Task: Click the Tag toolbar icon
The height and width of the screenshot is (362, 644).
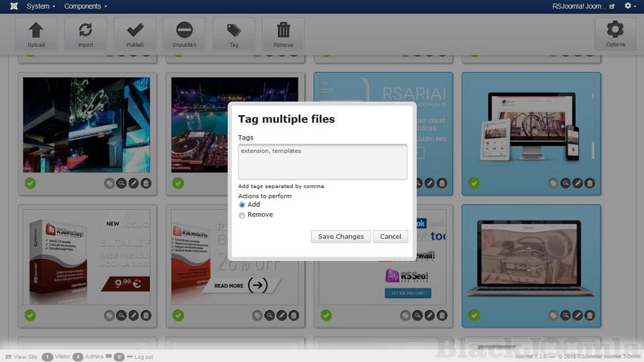Action: 233,34
